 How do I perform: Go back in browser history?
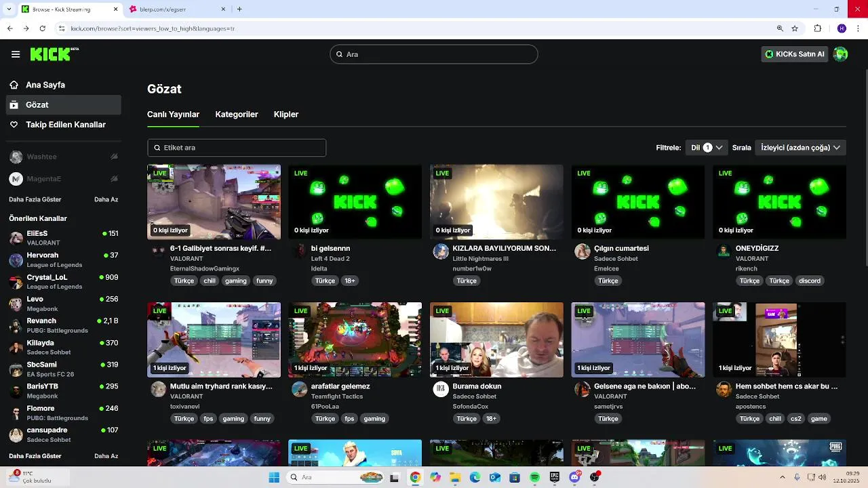point(9,28)
